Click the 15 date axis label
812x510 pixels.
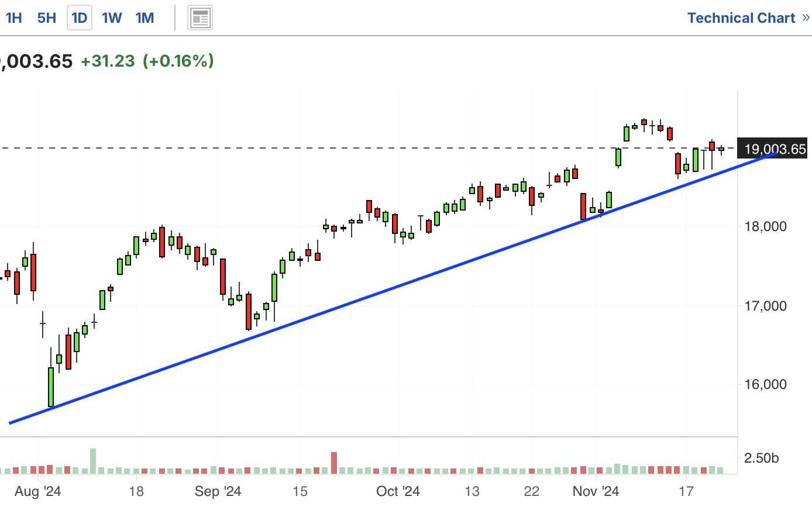click(x=300, y=491)
